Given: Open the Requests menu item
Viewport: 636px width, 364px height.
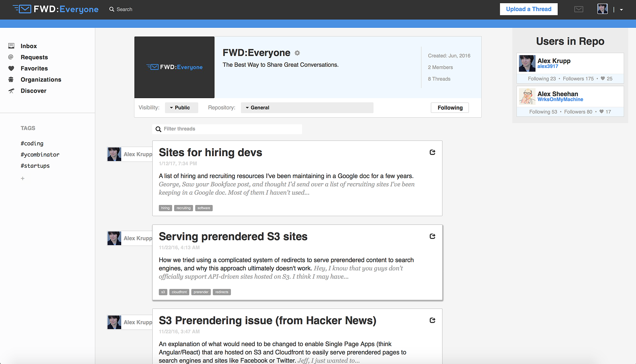Looking at the screenshot, I should coord(34,57).
